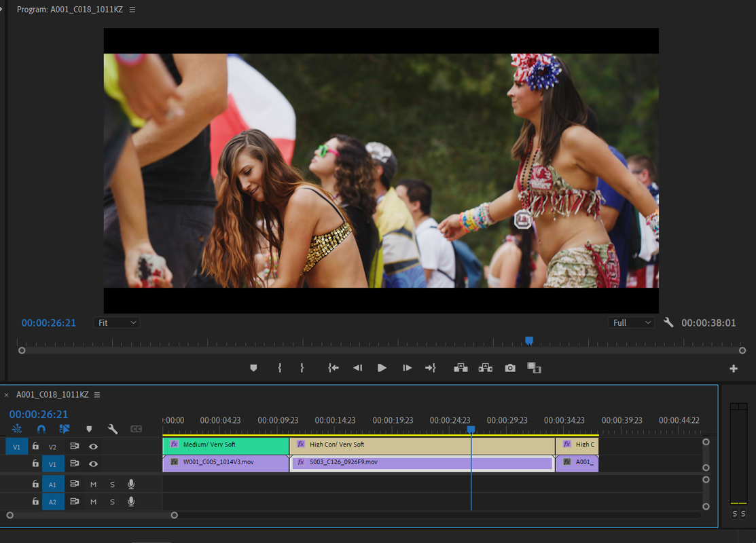The height and width of the screenshot is (543, 756).
Task: Mute audio track A1
Action: pos(93,484)
